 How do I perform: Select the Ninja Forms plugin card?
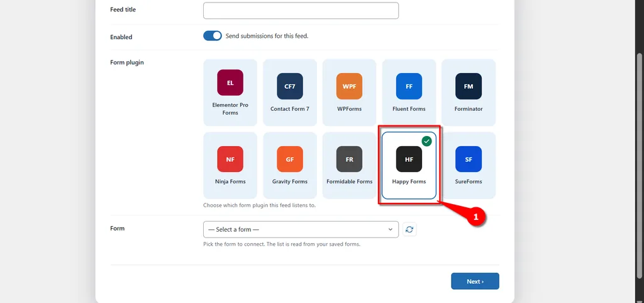point(230,165)
